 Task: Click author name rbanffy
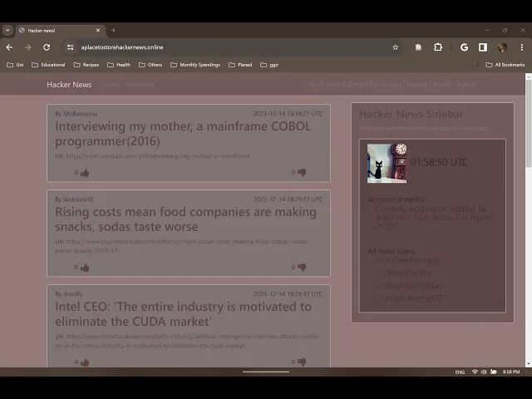tap(73, 293)
